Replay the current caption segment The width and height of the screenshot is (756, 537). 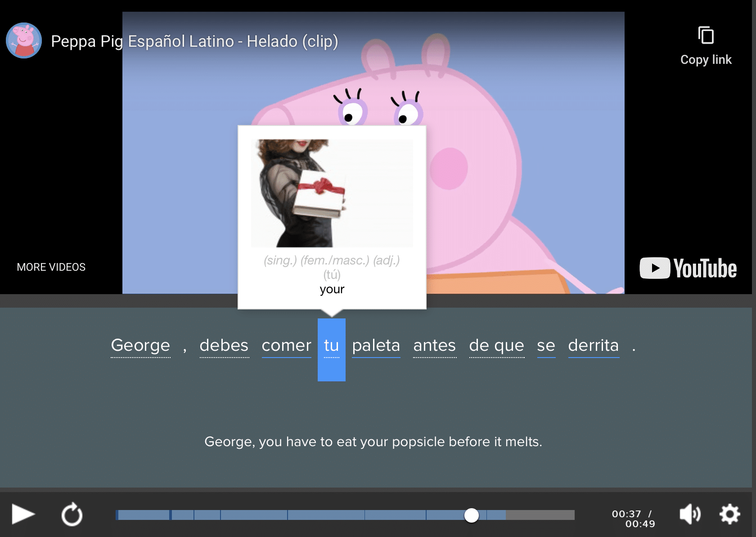72,514
